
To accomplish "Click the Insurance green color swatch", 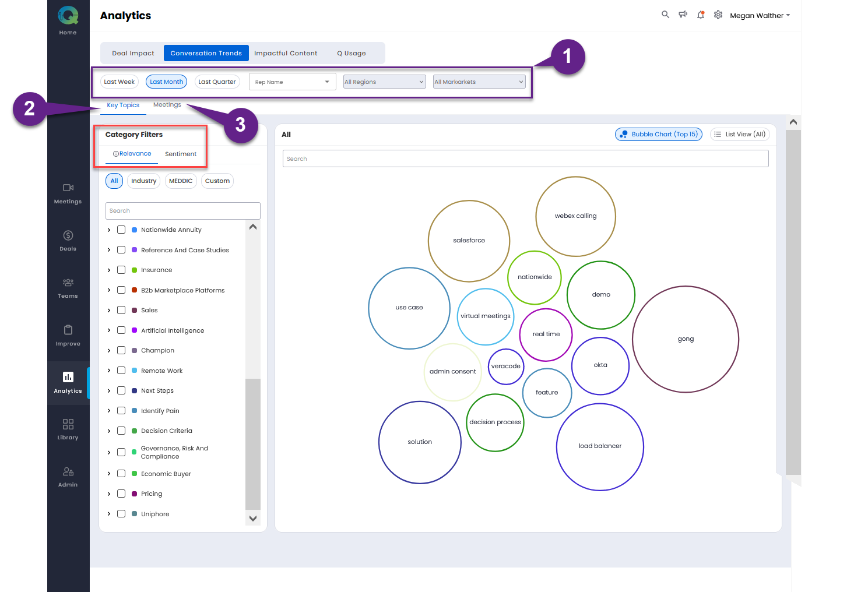I will click(135, 270).
